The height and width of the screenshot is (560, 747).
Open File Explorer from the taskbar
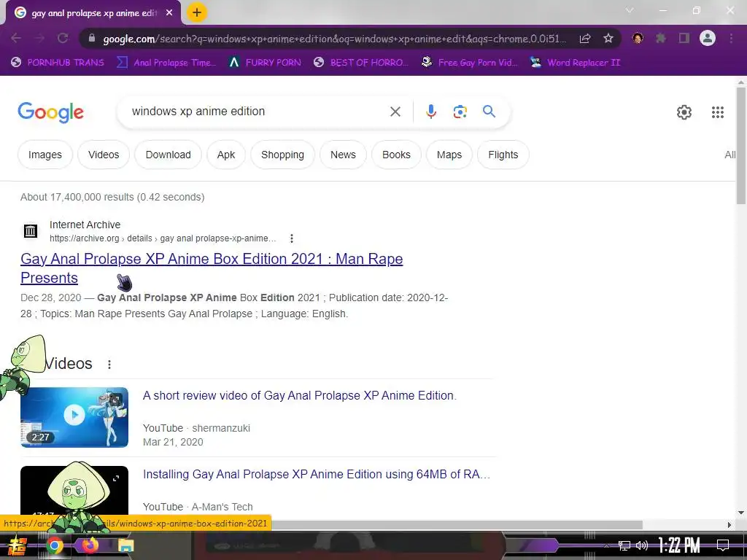pos(125,545)
